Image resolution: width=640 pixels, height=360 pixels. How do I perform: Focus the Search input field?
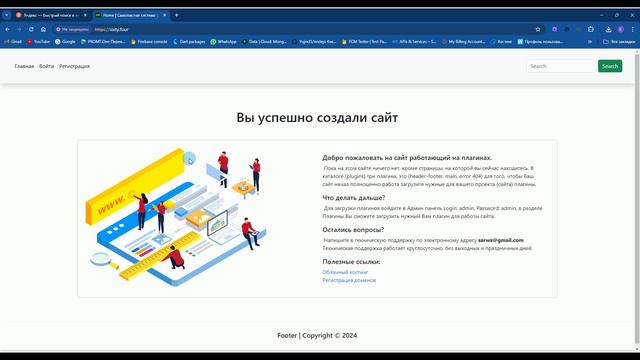[x=560, y=66]
